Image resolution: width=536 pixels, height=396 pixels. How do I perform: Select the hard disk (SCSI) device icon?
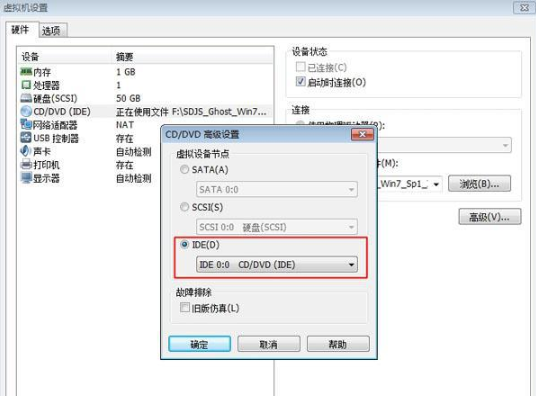click(26, 98)
